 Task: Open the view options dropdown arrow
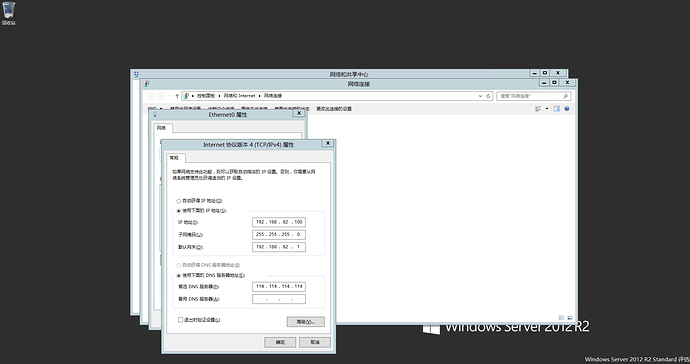547,109
